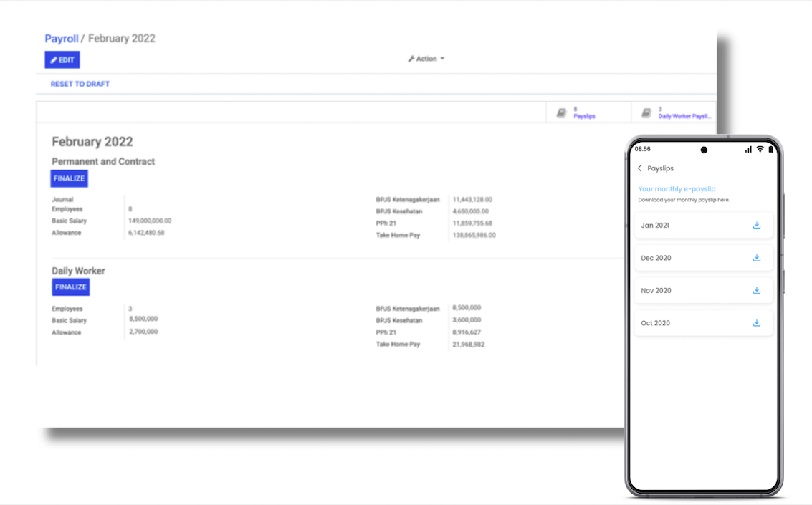The image size is (812, 505).
Task: Click Allowance value 6,142,480.68
Action: pyautogui.click(x=146, y=233)
